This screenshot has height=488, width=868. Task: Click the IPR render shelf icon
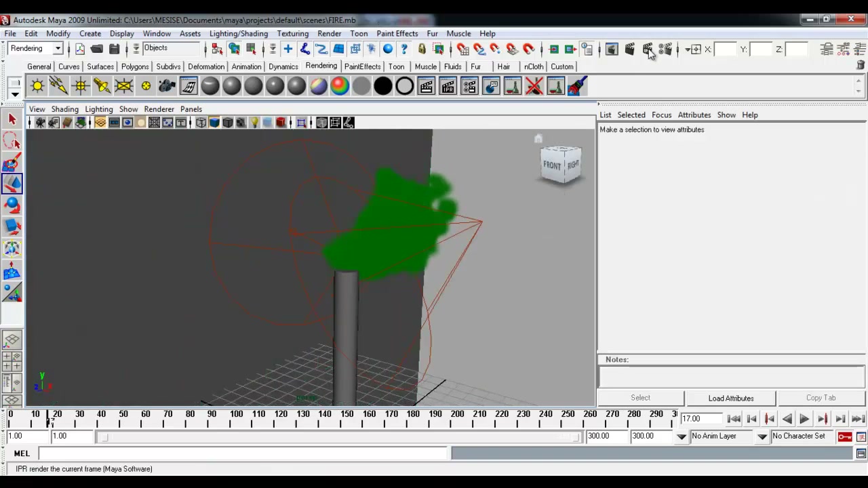(448, 86)
